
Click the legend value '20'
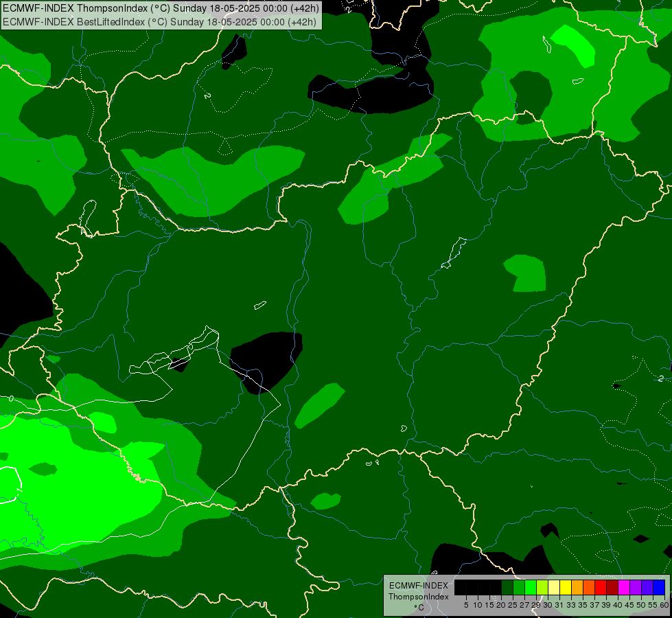[x=501, y=605]
